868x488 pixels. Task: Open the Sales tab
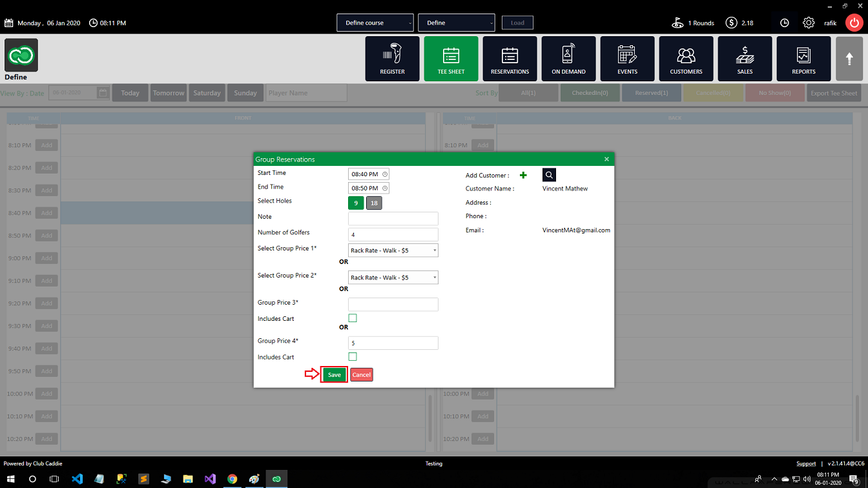point(745,59)
